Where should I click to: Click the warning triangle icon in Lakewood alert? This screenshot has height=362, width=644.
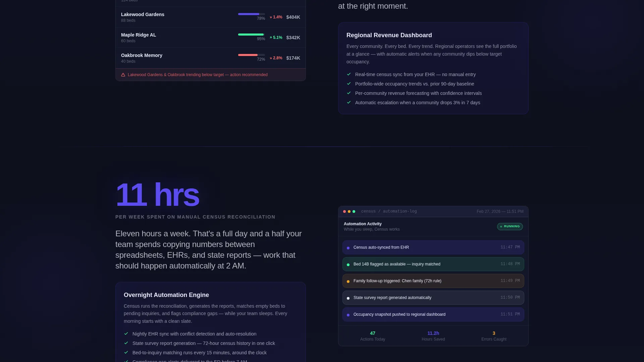point(123,75)
